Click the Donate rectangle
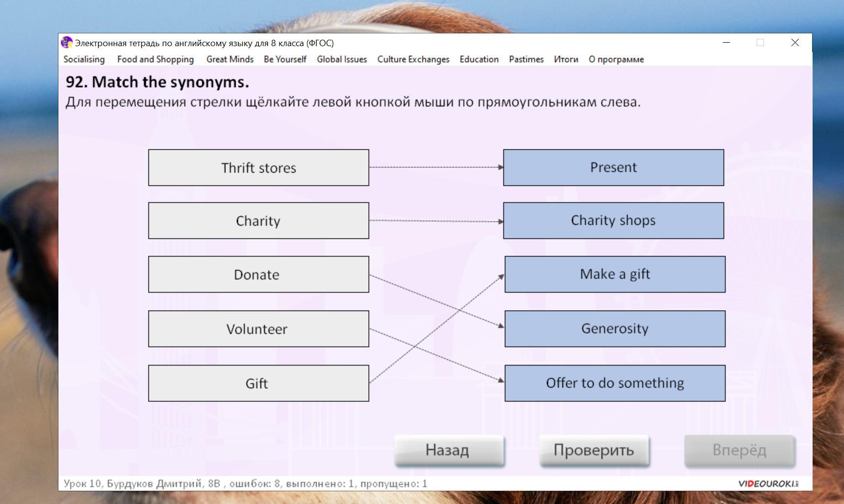 pyautogui.click(x=259, y=274)
